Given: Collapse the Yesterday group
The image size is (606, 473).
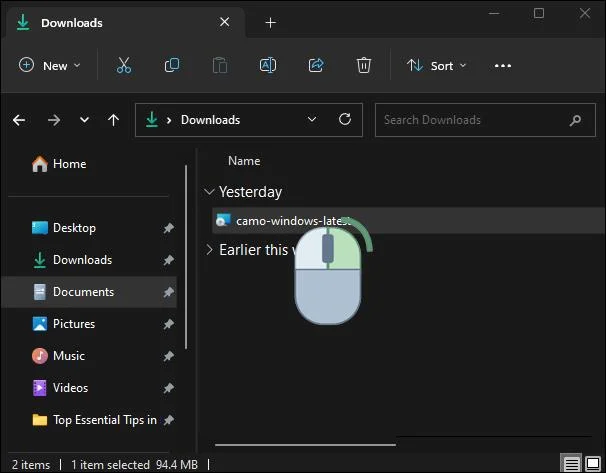Looking at the screenshot, I should click(x=209, y=192).
